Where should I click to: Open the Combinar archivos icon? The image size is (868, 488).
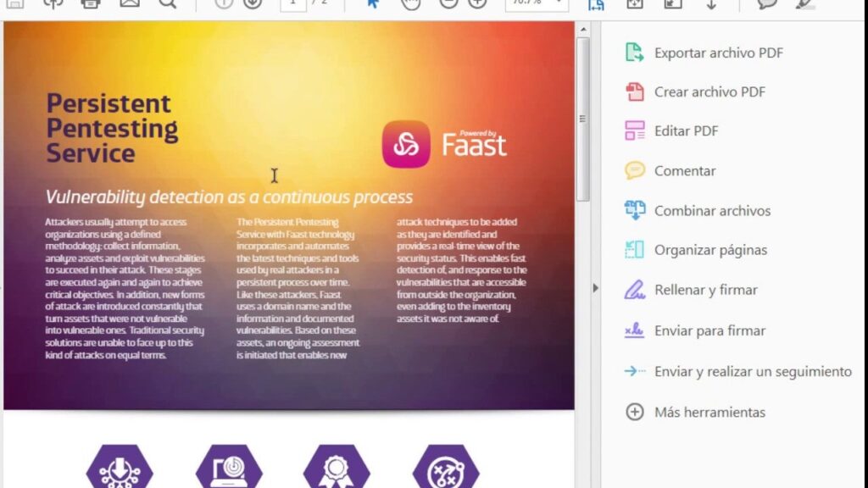(634, 210)
